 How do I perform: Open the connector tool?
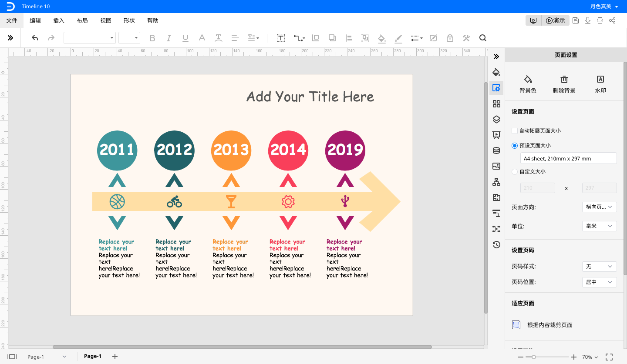click(299, 38)
